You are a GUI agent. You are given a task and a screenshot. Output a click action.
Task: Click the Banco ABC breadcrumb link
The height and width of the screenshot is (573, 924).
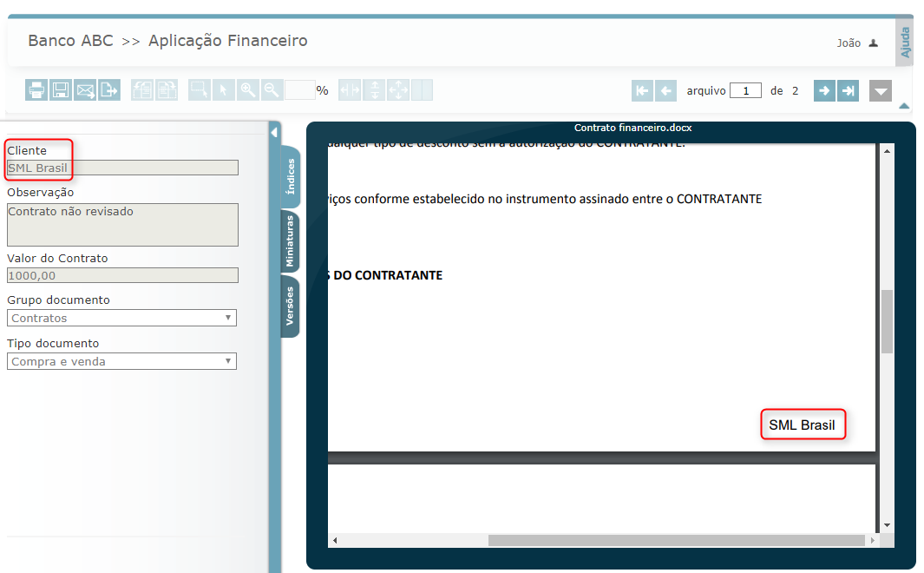click(x=70, y=41)
